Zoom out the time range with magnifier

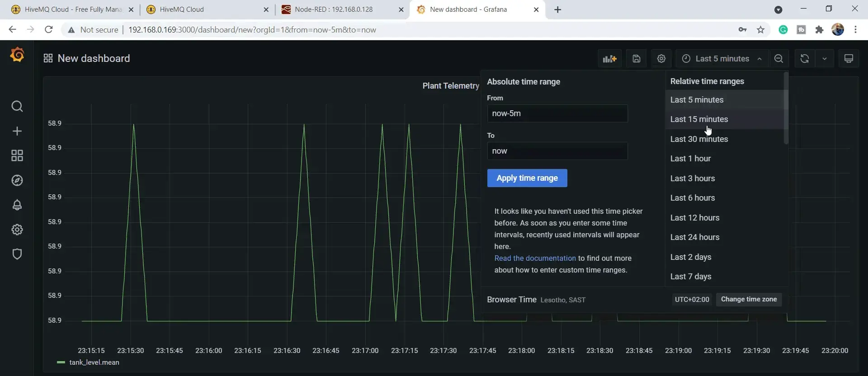(x=778, y=59)
